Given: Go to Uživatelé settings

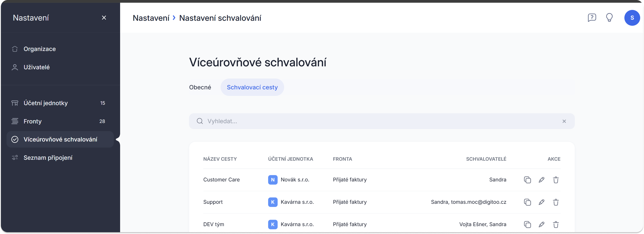Looking at the screenshot, I should tap(37, 67).
